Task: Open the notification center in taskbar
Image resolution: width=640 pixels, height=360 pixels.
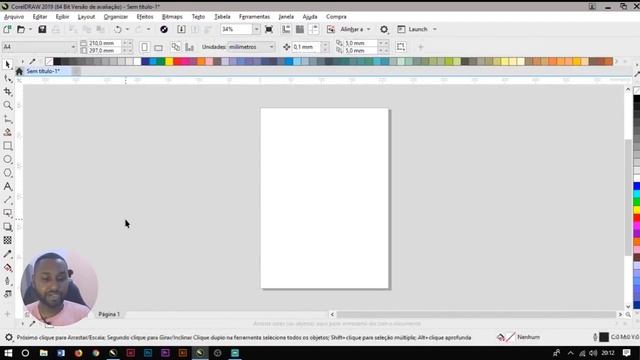Action: point(627,353)
